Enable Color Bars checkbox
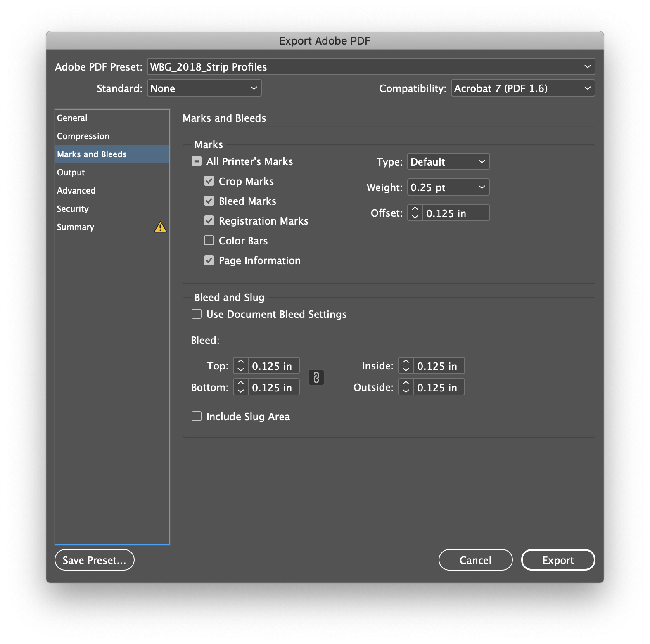The width and height of the screenshot is (650, 644). coord(209,241)
